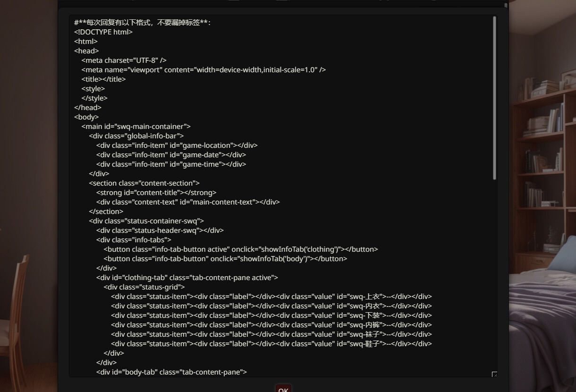This screenshot has width=576, height=392.
Task: Click the code textarea's vertical scrollbar thumb
Action: coord(494,98)
